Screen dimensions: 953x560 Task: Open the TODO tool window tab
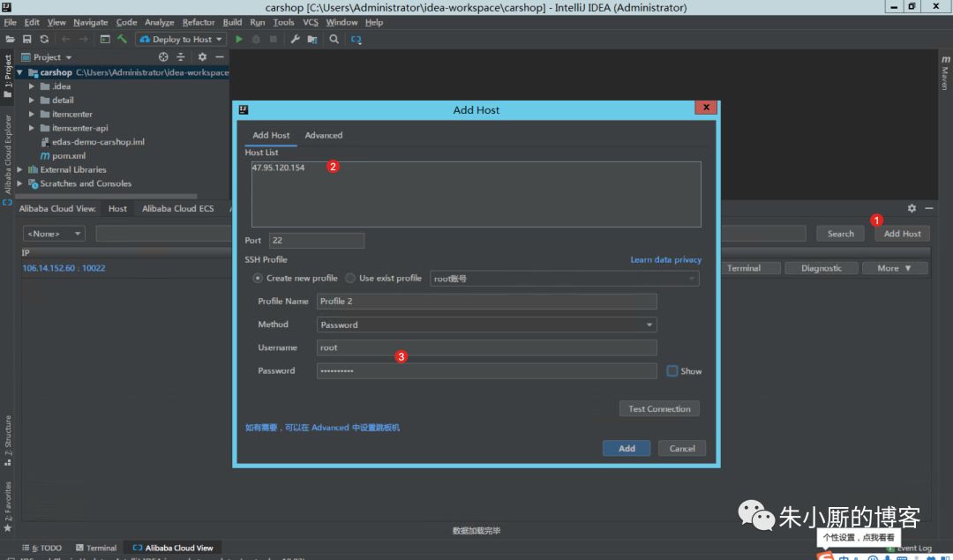[42, 548]
